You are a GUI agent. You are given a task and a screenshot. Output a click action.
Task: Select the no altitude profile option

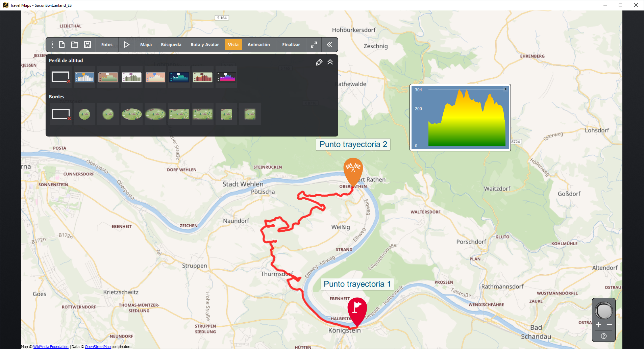61,77
